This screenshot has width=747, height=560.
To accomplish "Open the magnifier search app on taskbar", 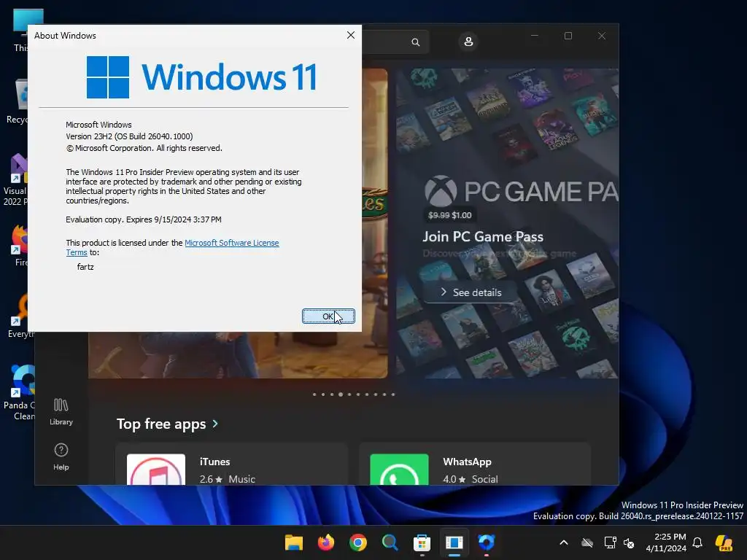I will (390, 542).
